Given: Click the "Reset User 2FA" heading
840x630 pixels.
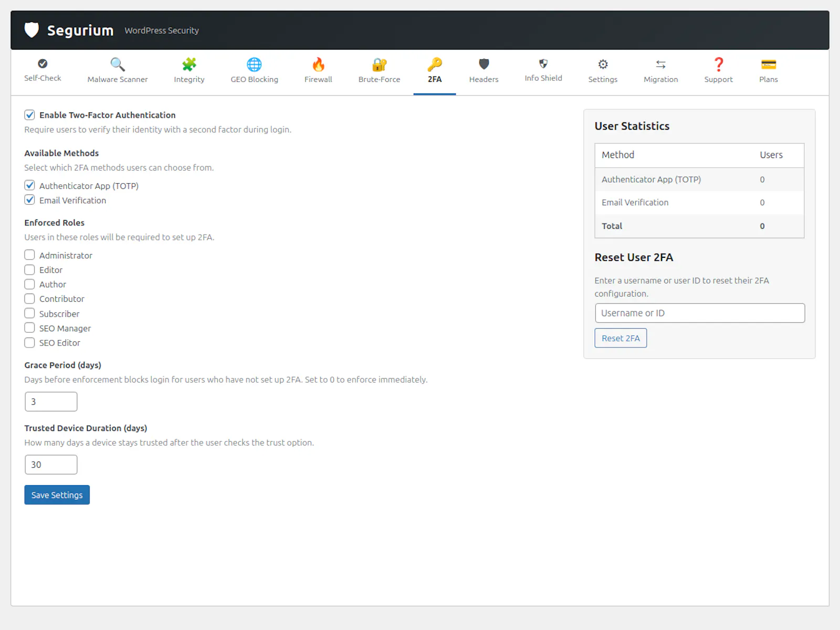Looking at the screenshot, I should tap(634, 257).
